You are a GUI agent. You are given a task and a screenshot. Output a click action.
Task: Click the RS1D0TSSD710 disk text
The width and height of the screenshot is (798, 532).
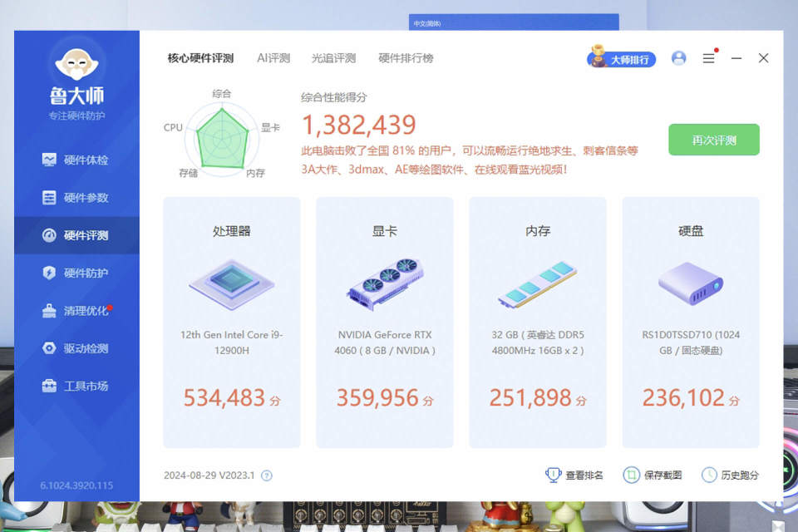pyautogui.click(x=691, y=342)
